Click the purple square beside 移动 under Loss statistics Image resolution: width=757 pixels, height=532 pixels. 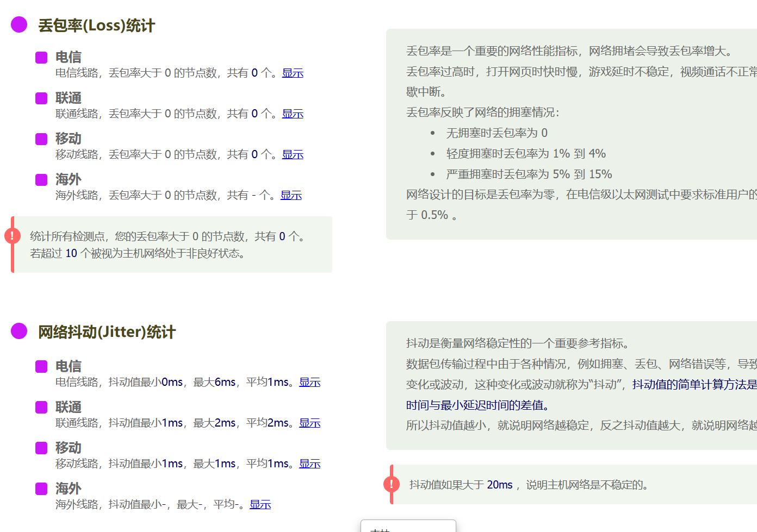point(41,139)
